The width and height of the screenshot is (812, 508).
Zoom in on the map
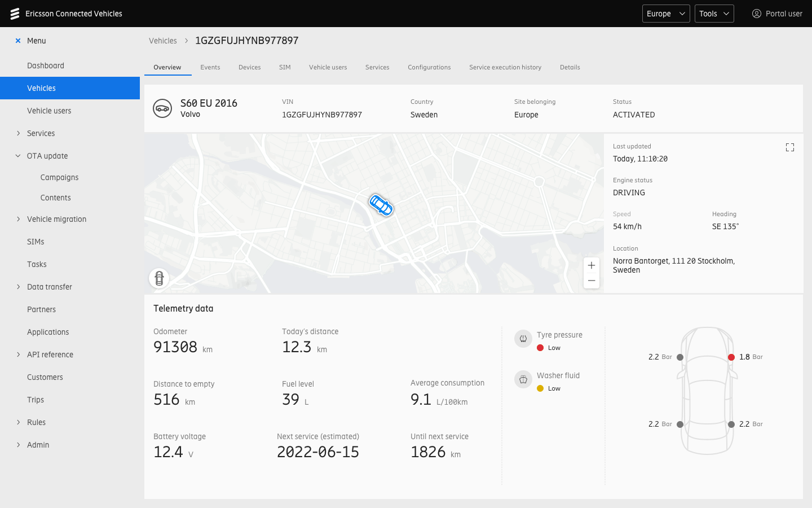click(591, 265)
